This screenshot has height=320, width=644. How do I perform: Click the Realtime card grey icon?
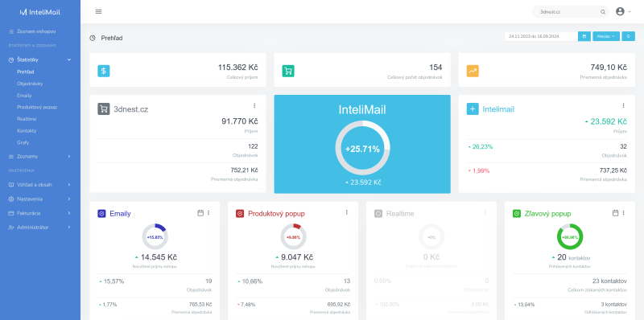point(378,214)
